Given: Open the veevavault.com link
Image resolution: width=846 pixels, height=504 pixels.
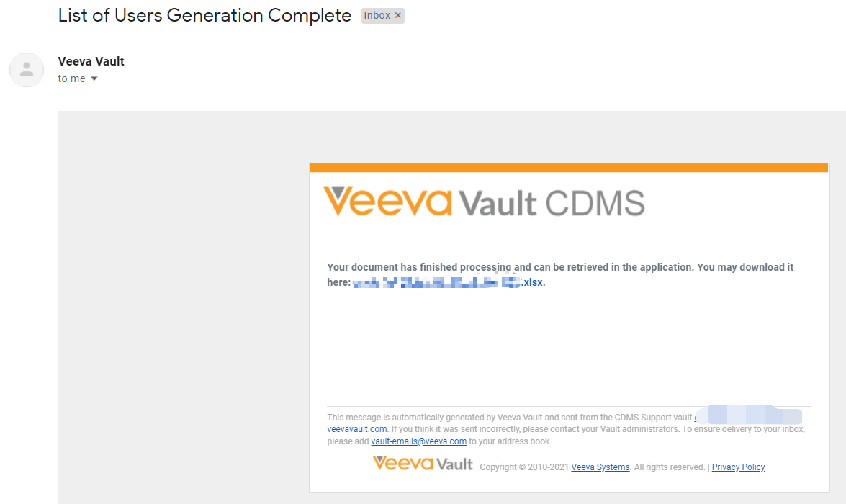Looking at the screenshot, I should (x=357, y=428).
